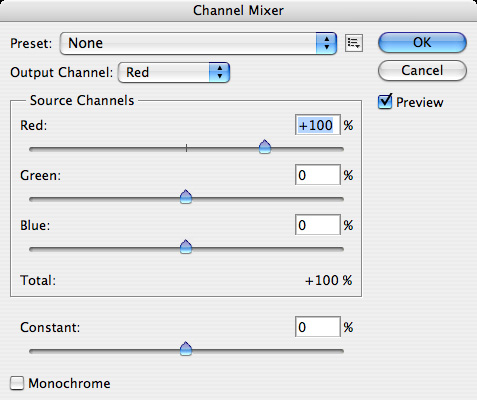Open the Output Channel dropdown
This screenshot has width=477, height=400.
pos(174,72)
